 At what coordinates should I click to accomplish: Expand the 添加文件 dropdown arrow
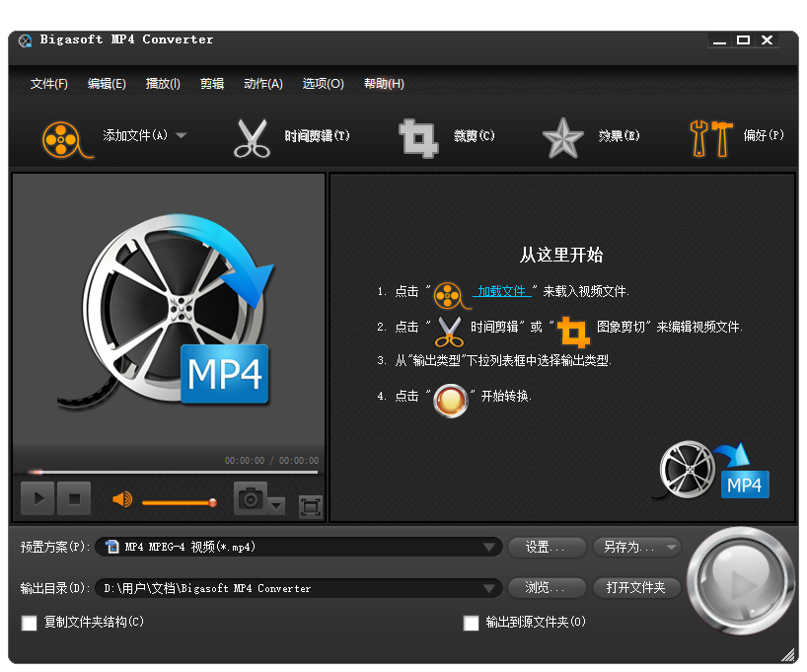pos(182,135)
